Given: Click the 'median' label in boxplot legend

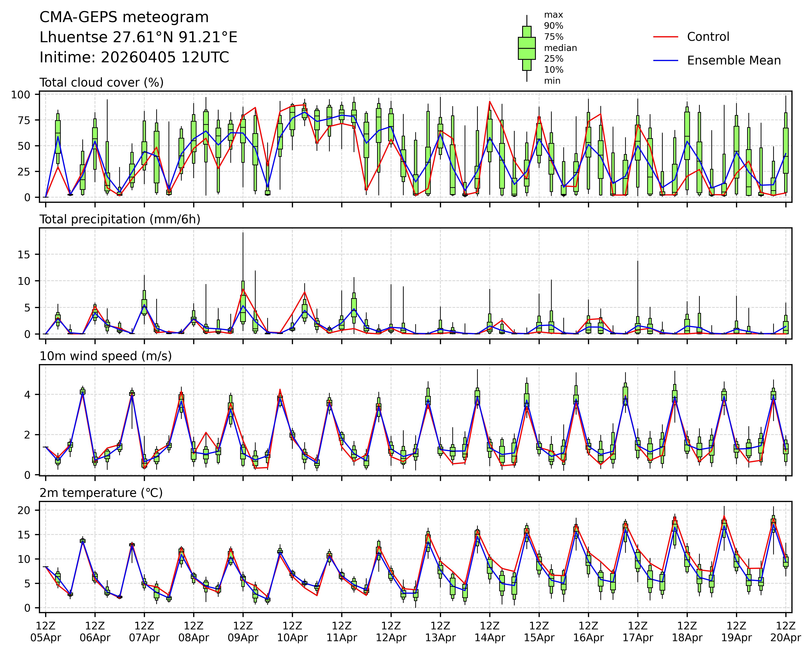Looking at the screenshot, I should [x=560, y=48].
